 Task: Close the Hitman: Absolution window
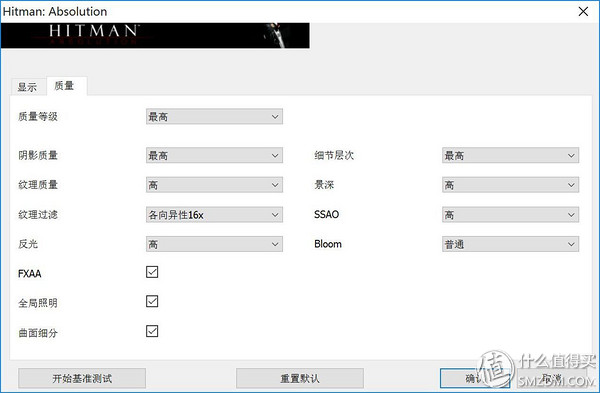pyautogui.click(x=583, y=11)
